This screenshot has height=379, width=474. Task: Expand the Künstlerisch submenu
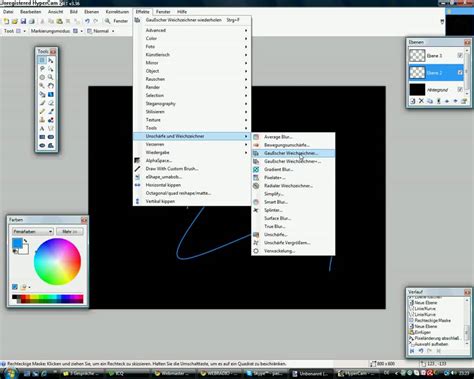coord(192,55)
